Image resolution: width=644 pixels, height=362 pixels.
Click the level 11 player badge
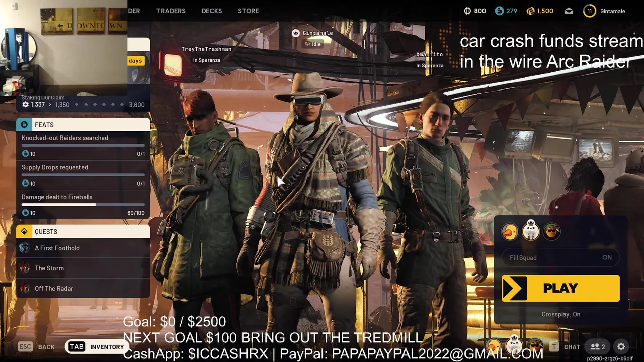[590, 11]
